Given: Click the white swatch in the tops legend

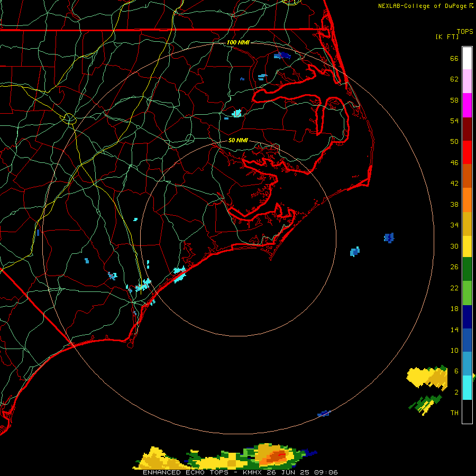Looking at the screenshot, I should pos(467,58).
